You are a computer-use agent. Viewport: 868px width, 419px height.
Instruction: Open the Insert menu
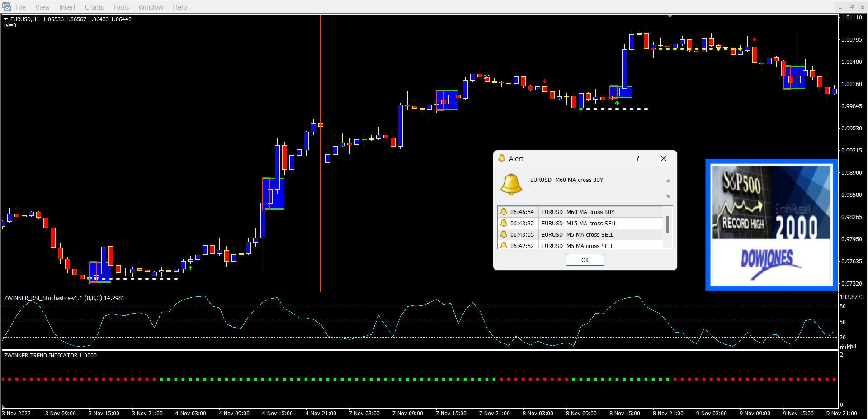(67, 7)
